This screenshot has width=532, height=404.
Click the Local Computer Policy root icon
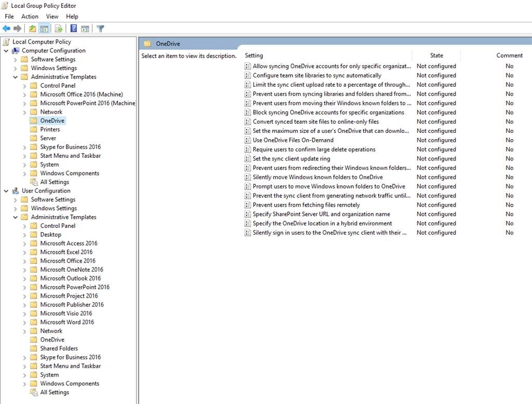(x=6, y=42)
